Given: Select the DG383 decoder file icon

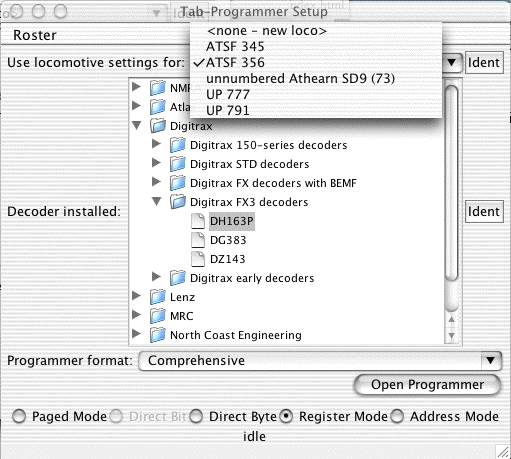Looking at the screenshot, I should pos(198,240).
